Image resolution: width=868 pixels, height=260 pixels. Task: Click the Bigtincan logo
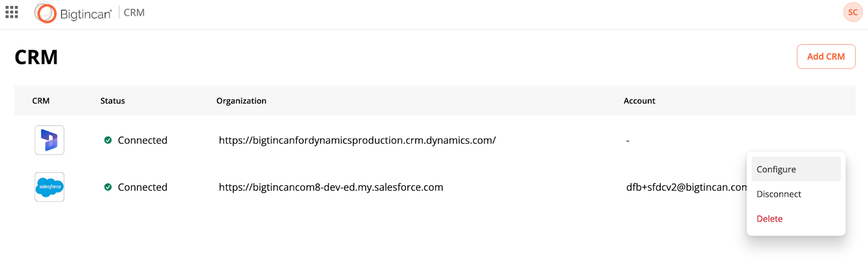(73, 13)
